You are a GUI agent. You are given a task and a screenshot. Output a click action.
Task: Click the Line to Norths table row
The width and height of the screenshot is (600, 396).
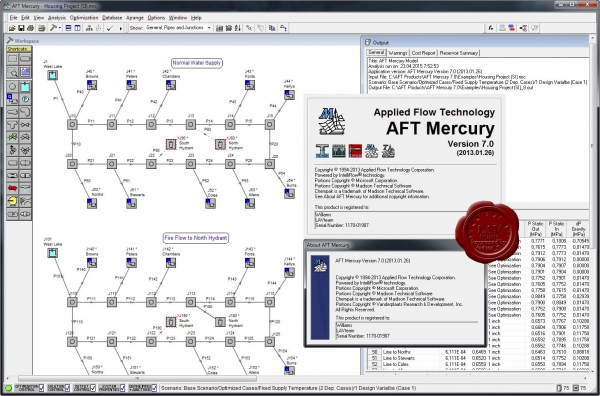click(x=478, y=352)
